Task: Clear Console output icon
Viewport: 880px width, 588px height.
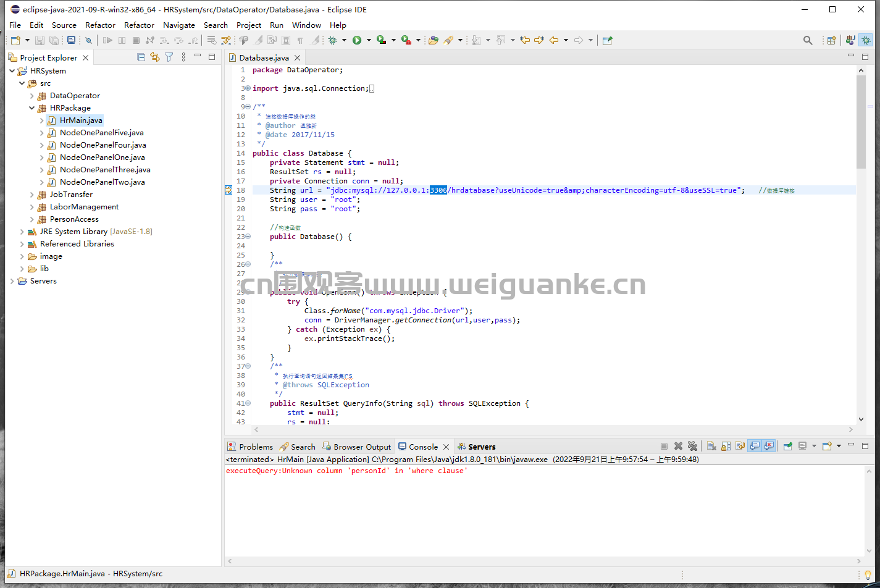Action: point(711,446)
